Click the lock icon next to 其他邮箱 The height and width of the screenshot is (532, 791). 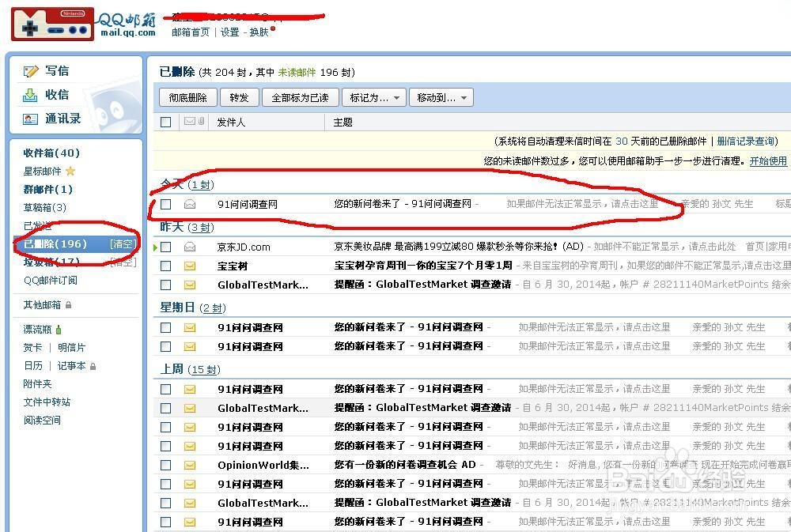tap(68, 304)
